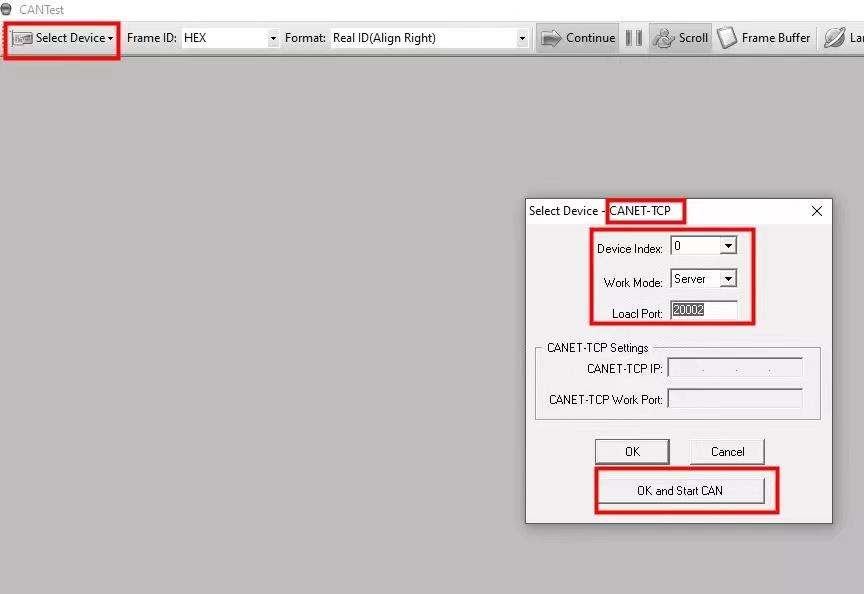Click the Frame Buffer page icon
This screenshot has width=864, height=594.
pos(727,37)
